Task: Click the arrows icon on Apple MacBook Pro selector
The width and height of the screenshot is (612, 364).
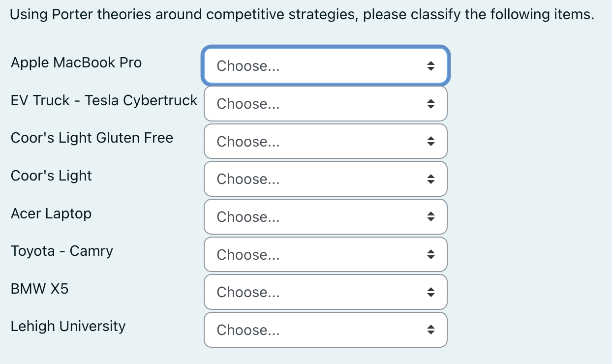Action: 430,65
